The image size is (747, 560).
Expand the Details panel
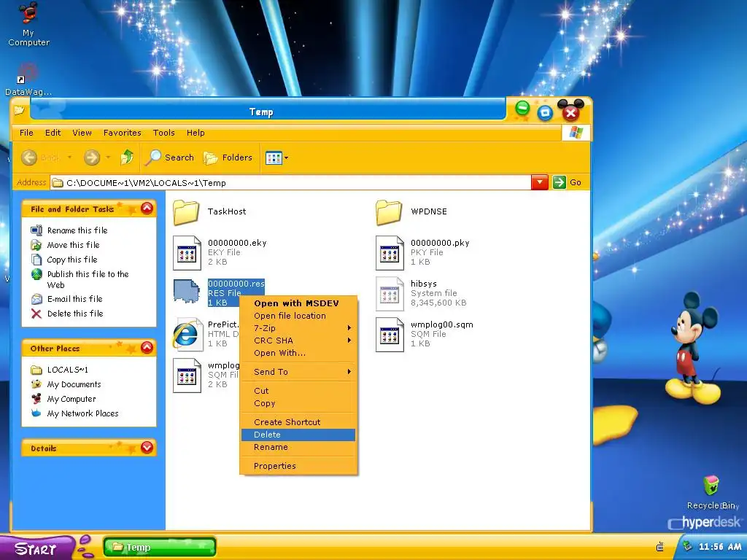pos(147,447)
